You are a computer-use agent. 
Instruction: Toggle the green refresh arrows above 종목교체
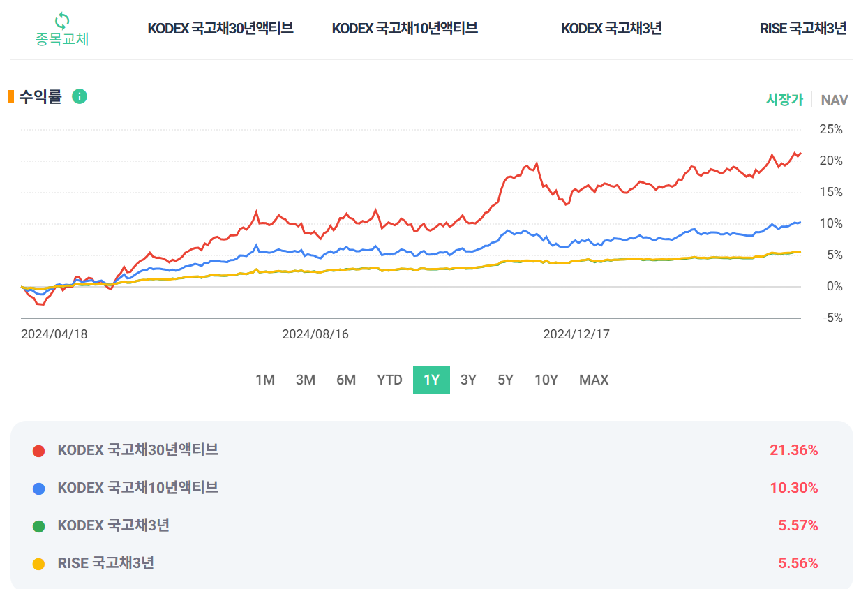click(x=61, y=20)
